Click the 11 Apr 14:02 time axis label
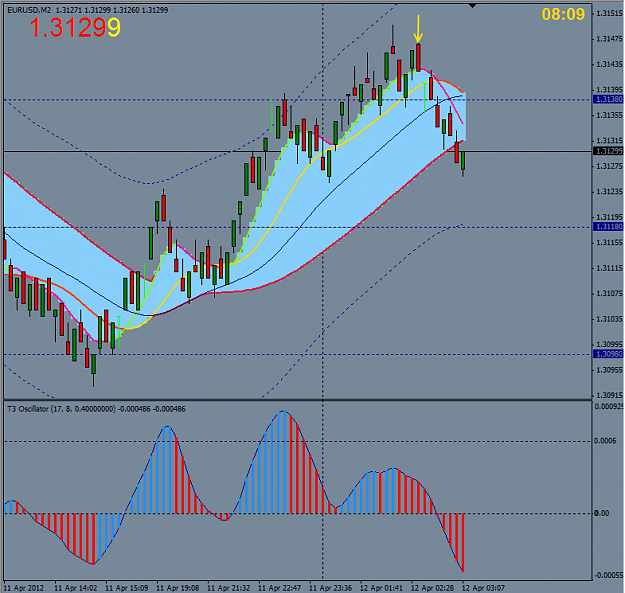 75,588
